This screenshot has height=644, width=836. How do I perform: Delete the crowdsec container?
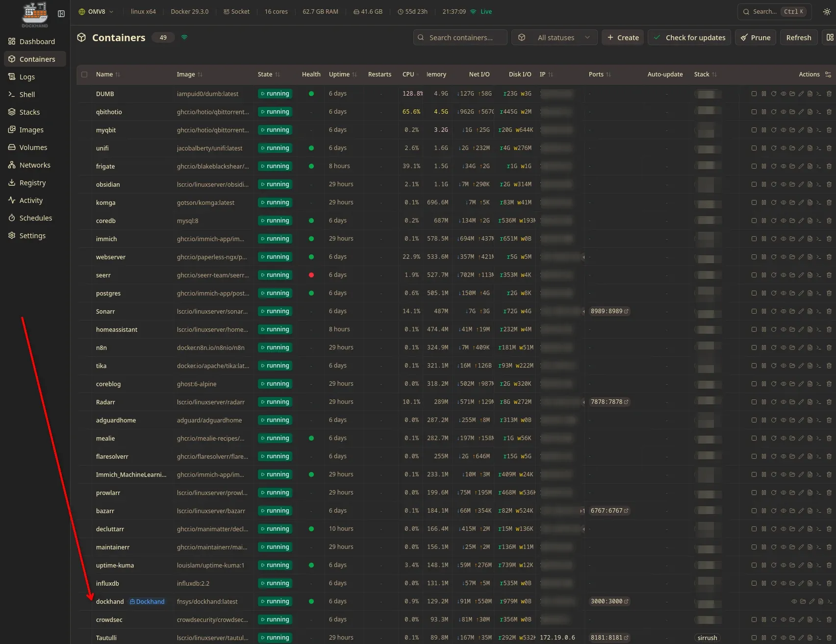[829, 619]
